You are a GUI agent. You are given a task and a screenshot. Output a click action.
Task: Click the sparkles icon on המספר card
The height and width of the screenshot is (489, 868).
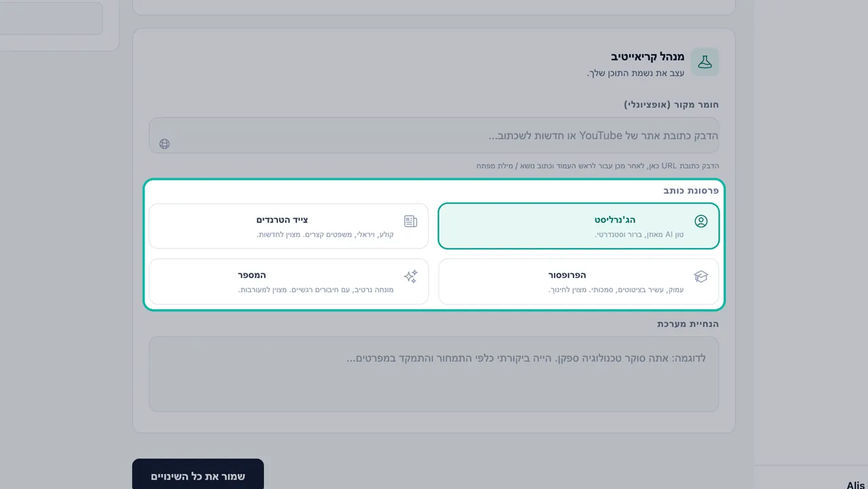click(x=410, y=277)
